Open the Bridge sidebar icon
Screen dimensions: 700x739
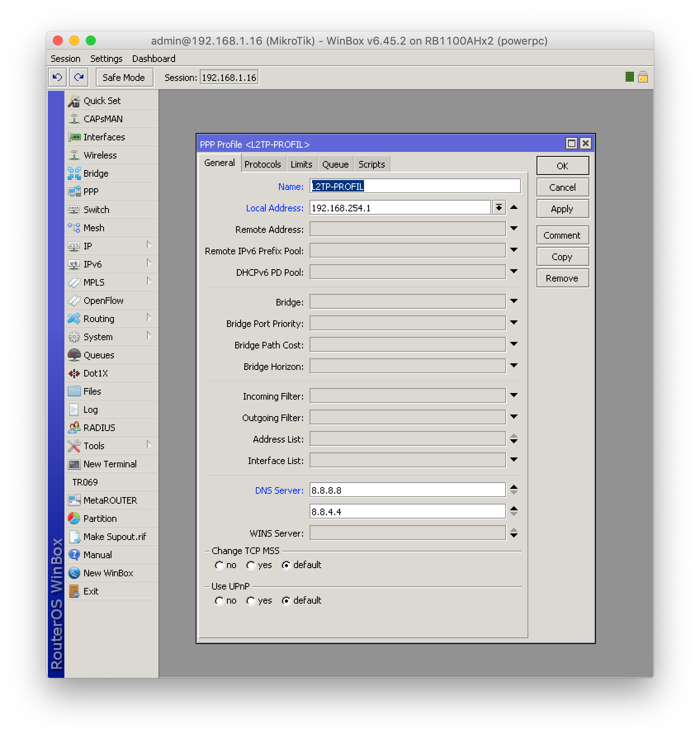click(x=74, y=173)
